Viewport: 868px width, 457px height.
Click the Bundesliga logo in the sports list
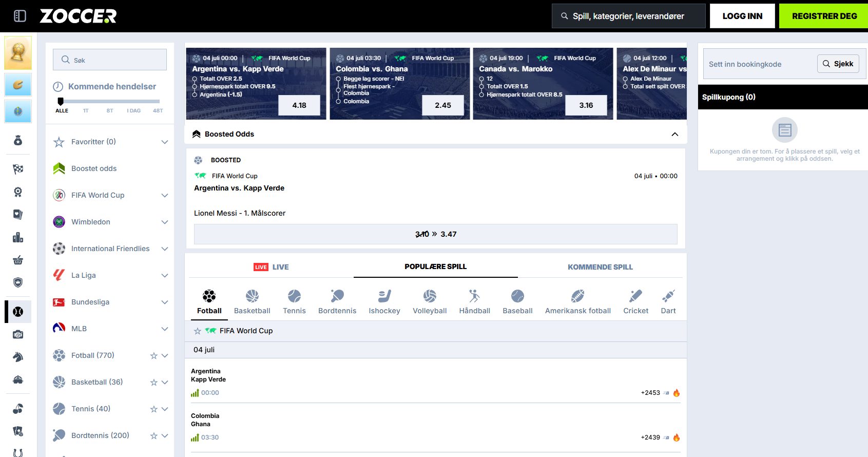pyautogui.click(x=59, y=302)
